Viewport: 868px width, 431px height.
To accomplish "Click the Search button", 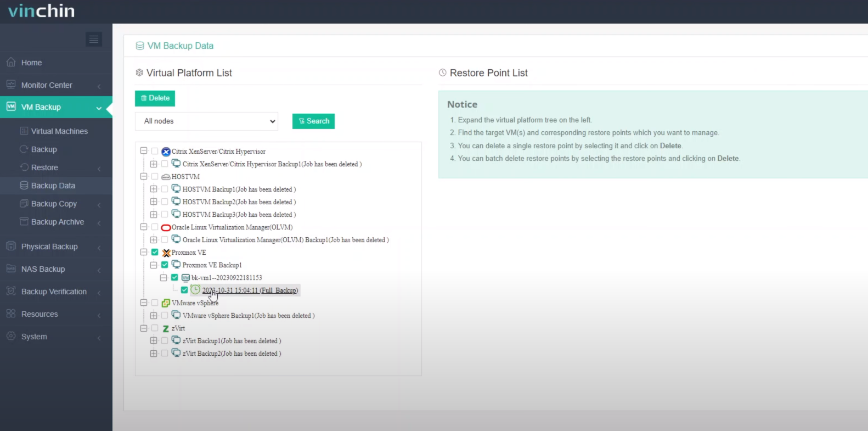I will [x=313, y=121].
